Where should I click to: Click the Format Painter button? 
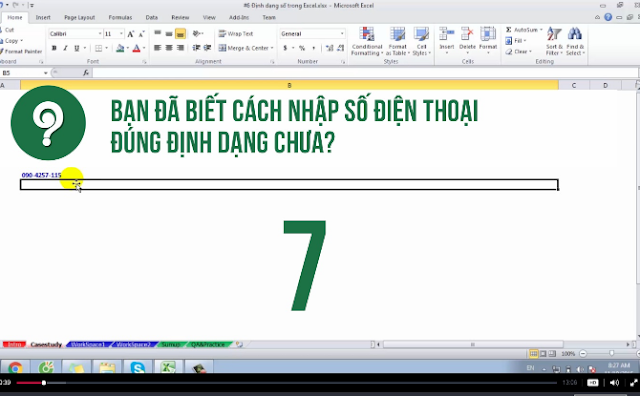pyautogui.click(x=21, y=51)
